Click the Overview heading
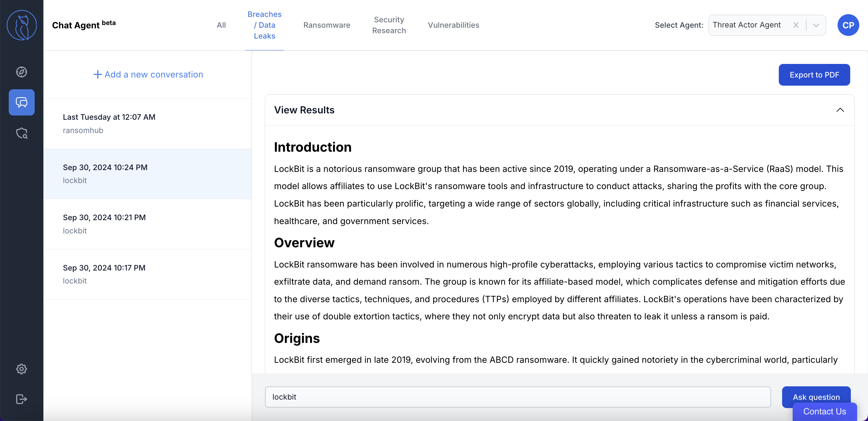This screenshot has width=868, height=421. 304,243
